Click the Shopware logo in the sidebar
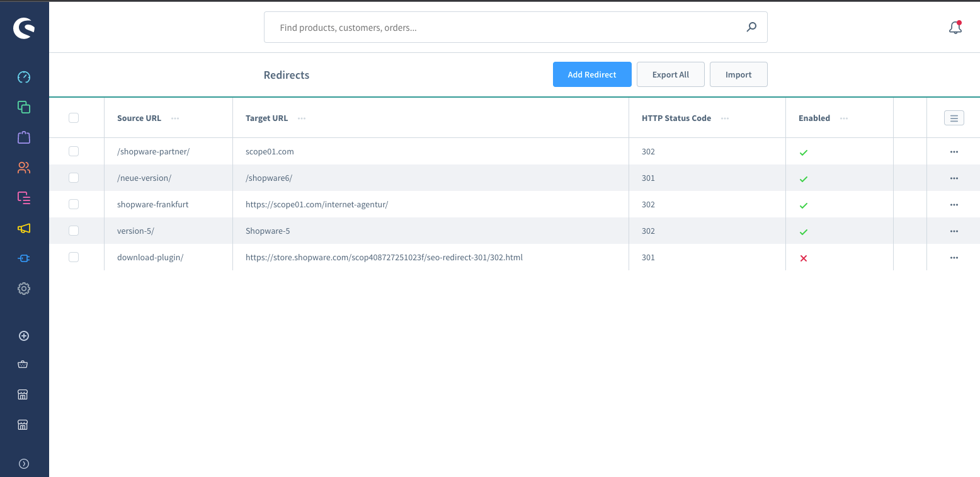The image size is (980, 477). click(x=24, y=27)
